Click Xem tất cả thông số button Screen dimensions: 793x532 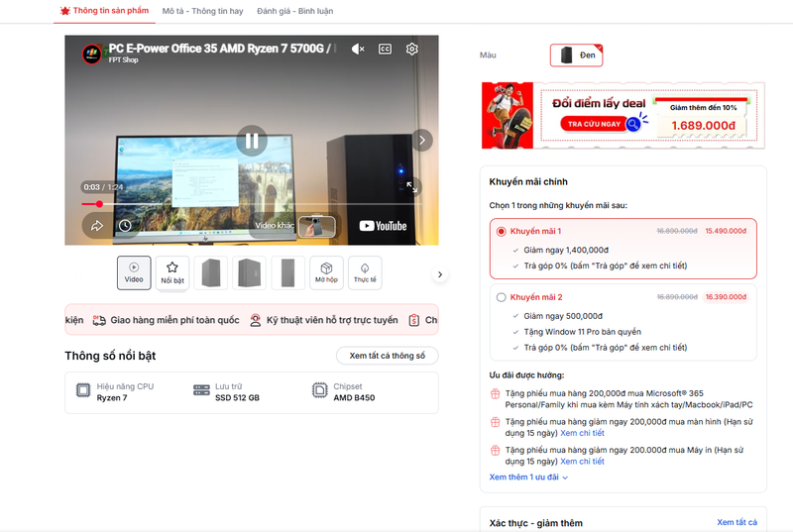pyautogui.click(x=388, y=356)
